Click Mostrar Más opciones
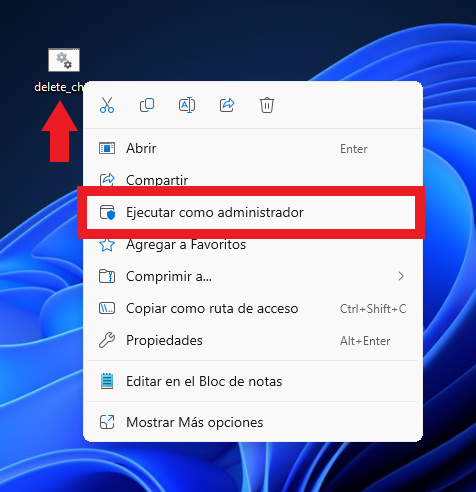 (253, 422)
